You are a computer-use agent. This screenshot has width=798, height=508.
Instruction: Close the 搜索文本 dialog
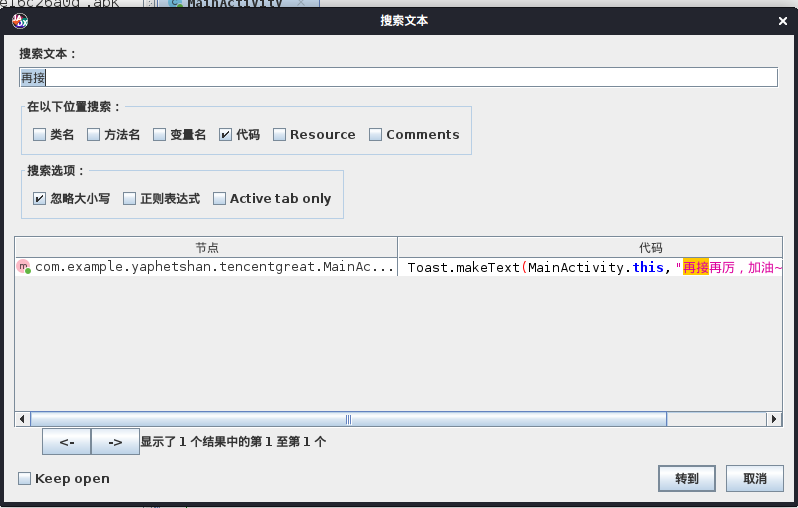pyautogui.click(x=783, y=21)
